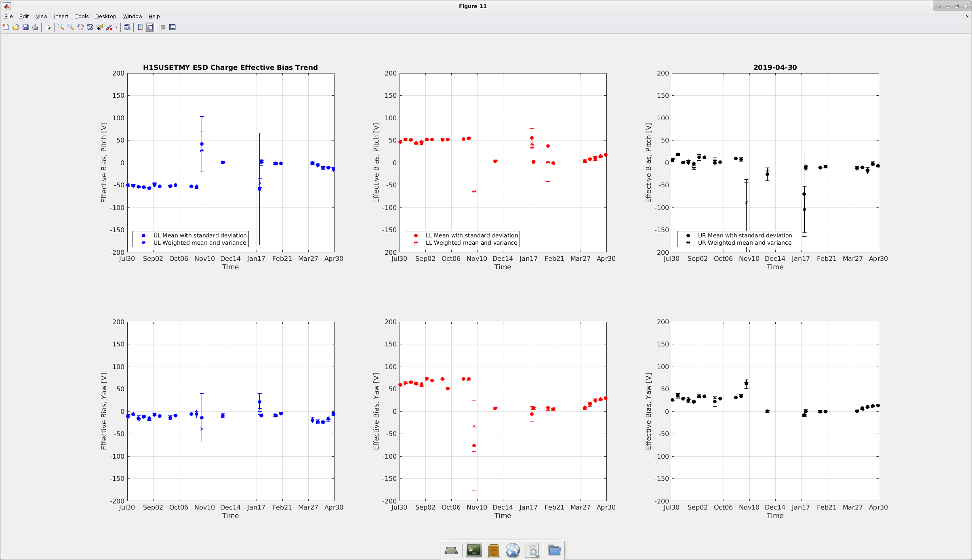The height and width of the screenshot is (560, 972).
Task: Click the '2019-04-30' plot title
Action: [775, 67]
